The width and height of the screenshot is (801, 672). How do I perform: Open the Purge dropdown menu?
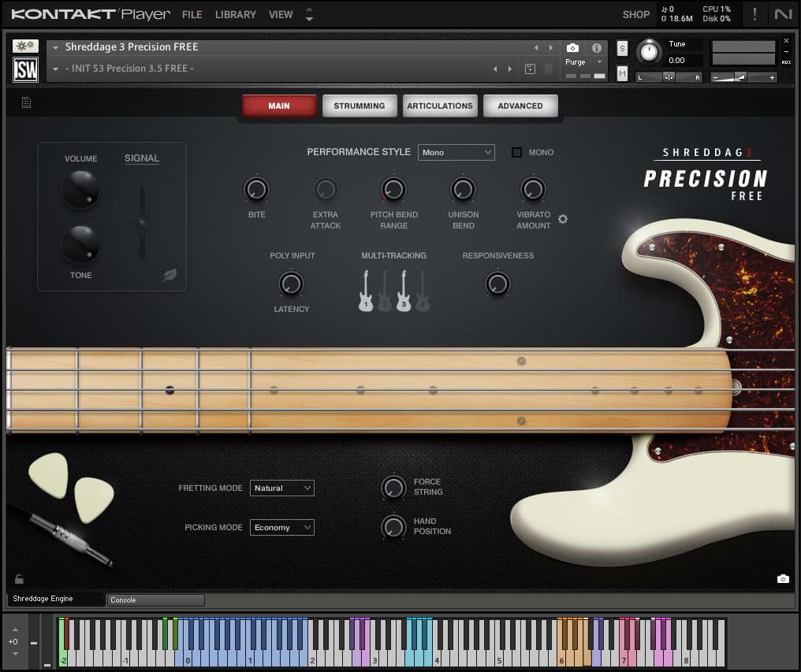click(x=583, y=61)
